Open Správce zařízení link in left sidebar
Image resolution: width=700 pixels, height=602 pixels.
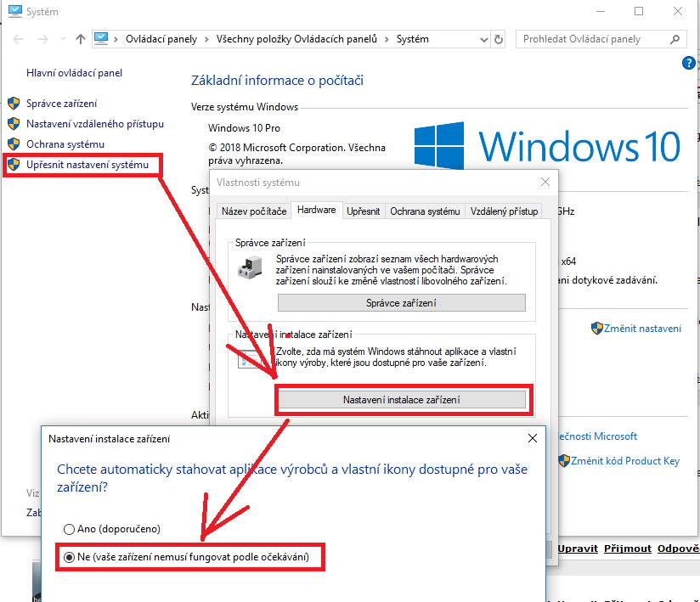coord(62,104)
